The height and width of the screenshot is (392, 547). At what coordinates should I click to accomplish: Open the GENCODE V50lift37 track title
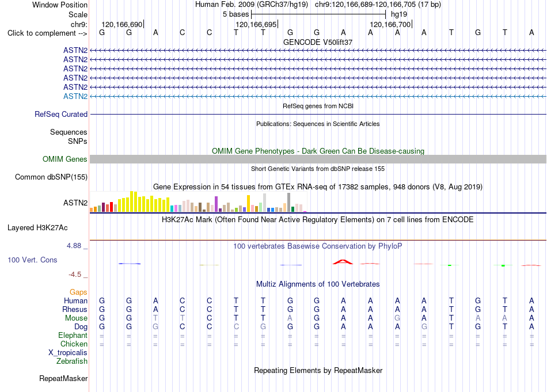click(318, 42)
